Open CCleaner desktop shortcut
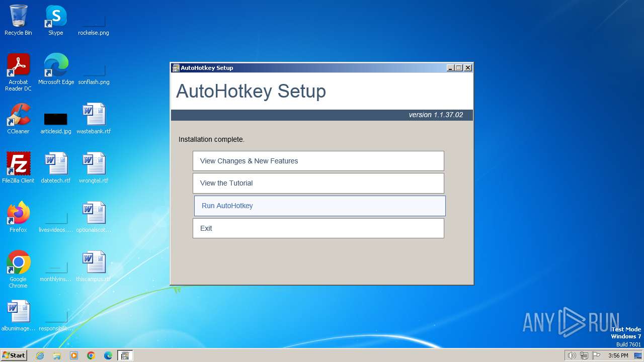 click(x=18, y=119)
